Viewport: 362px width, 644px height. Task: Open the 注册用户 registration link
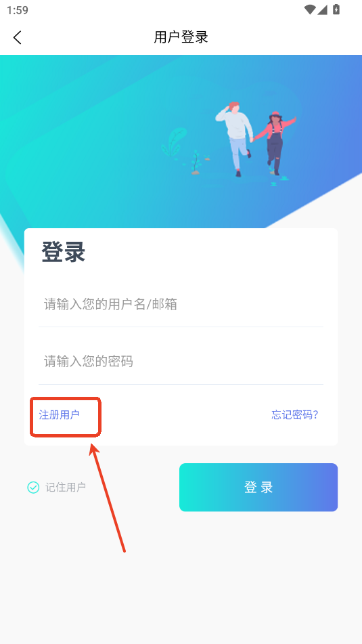[x=59, y=415]
